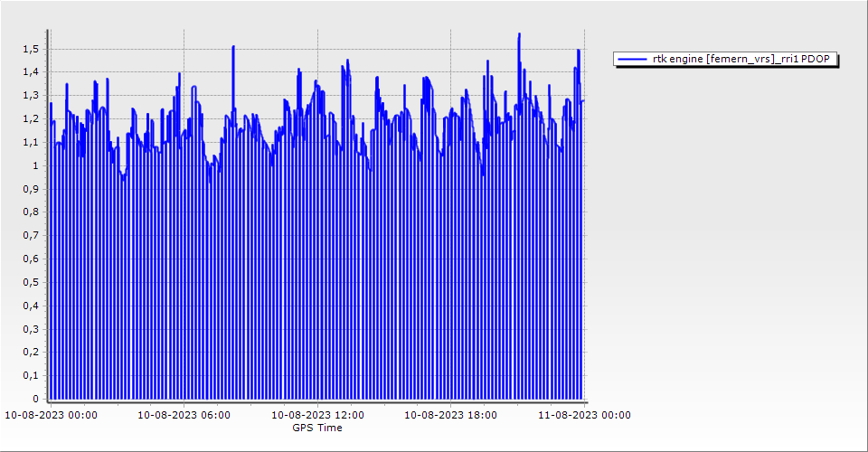This screenshot has height=452, width=868.
Task: Click the 0,5 y-axis tick label
Action: click(x=31, y=282)
